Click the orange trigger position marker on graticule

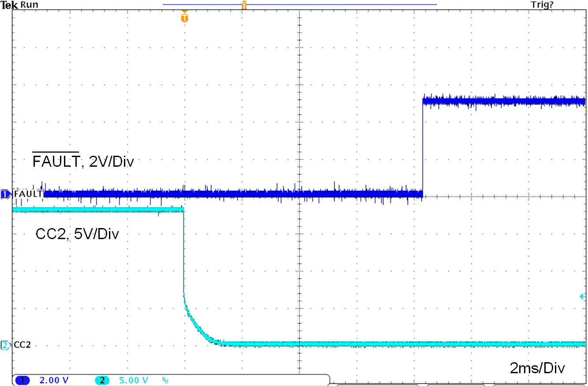tap(184, 18)
